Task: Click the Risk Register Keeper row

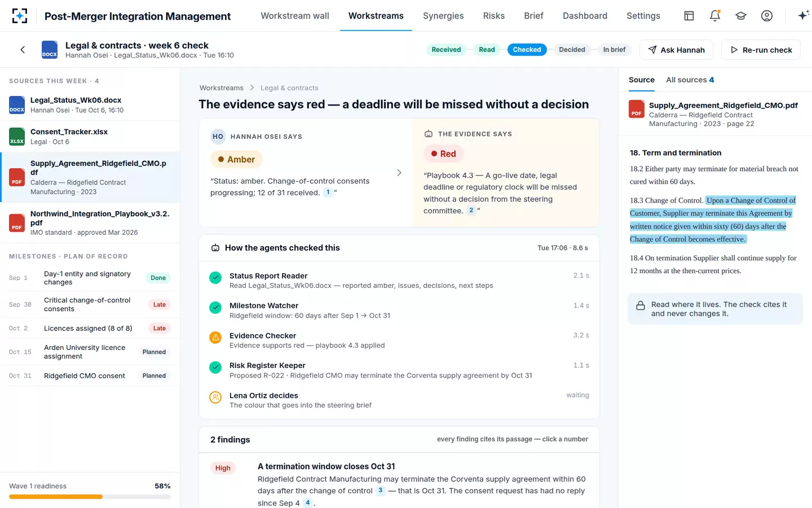Action: [399, 370]
